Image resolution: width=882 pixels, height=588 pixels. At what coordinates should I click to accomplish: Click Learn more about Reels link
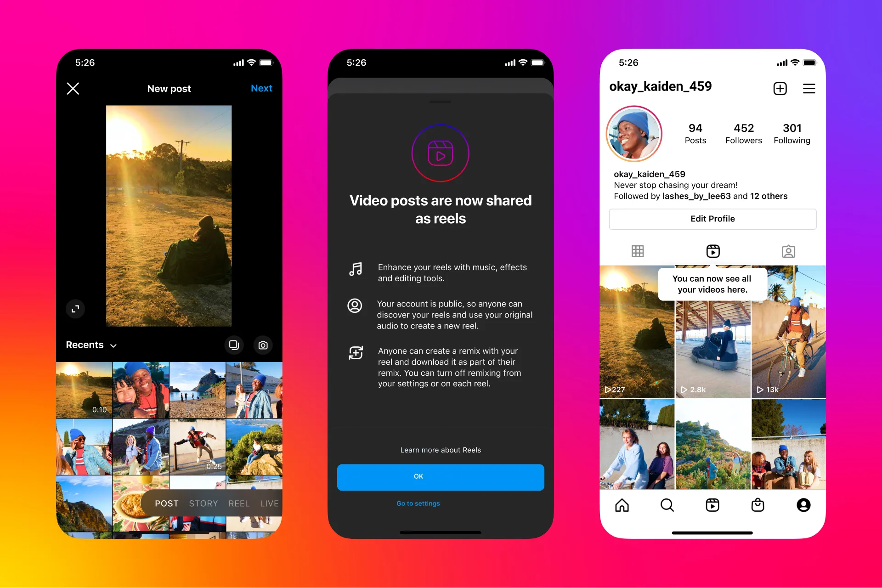441,450
